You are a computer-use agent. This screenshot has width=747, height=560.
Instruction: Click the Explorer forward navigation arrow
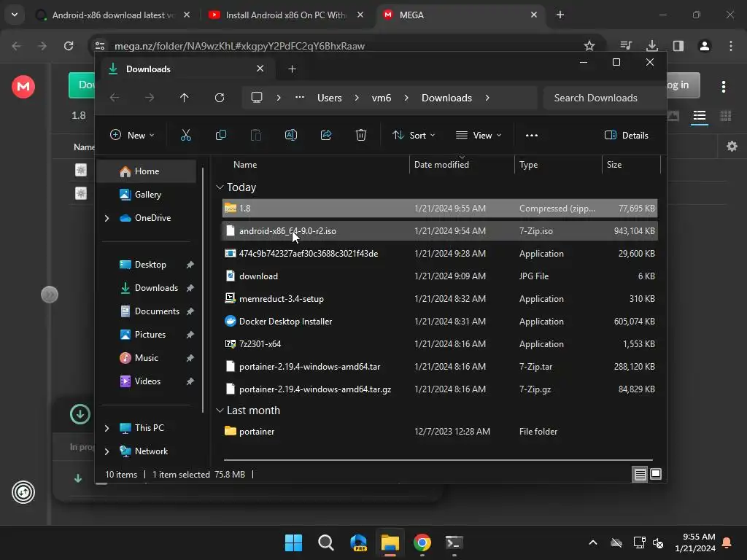150,98
